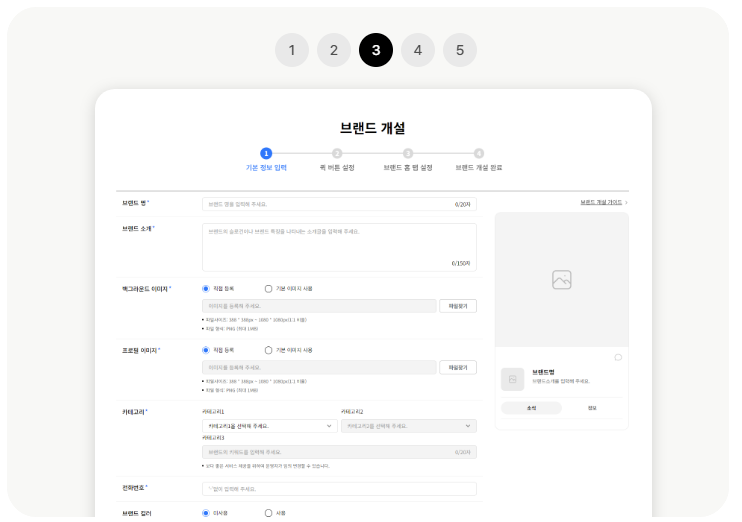Select 직접 등록 for 프로필 이미지

205,350
